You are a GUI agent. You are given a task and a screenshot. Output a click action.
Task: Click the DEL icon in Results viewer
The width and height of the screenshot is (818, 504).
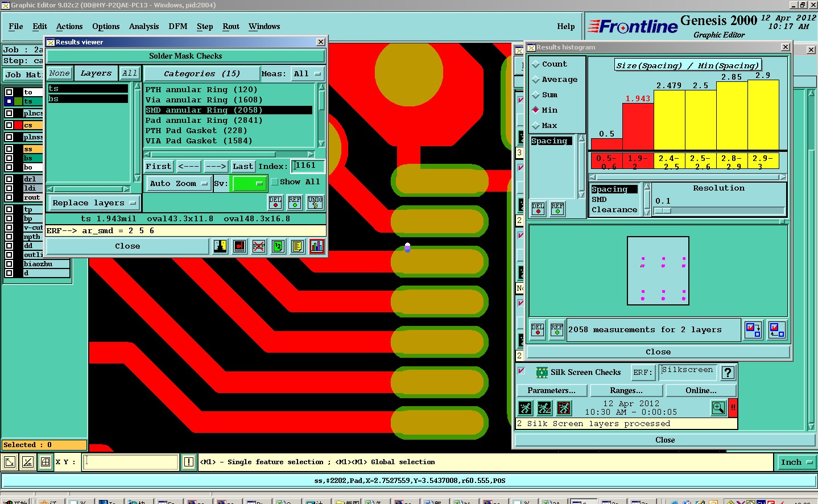pyautogui.click(x=275, y=203)
